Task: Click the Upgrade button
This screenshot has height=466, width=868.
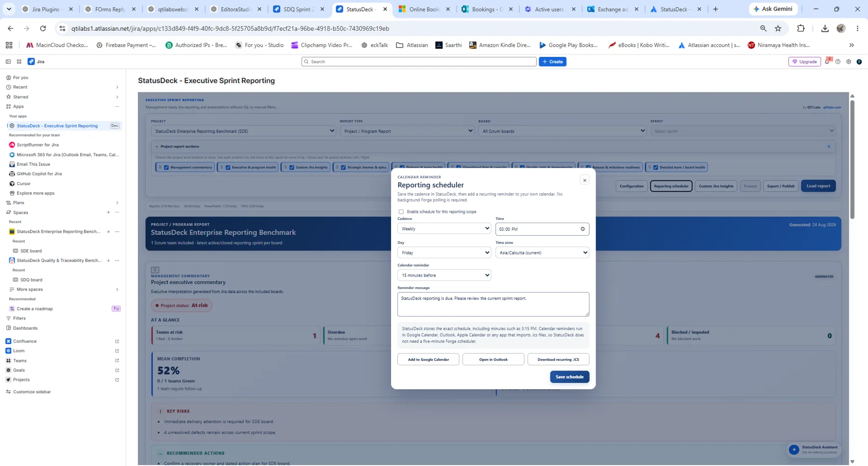Action: click(804, 62)
